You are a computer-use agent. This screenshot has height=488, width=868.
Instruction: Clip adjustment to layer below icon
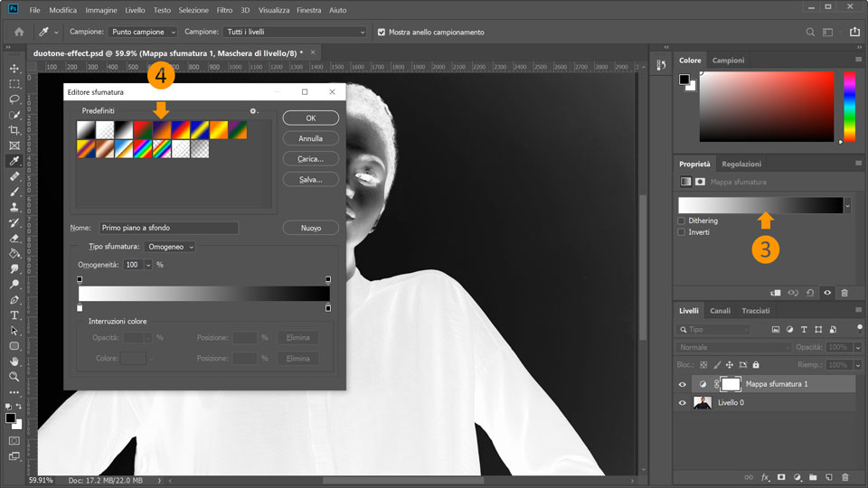[776, 293]
